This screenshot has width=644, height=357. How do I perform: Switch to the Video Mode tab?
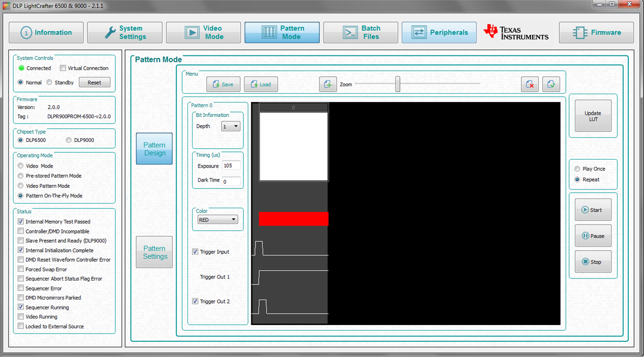pos(204,32)
